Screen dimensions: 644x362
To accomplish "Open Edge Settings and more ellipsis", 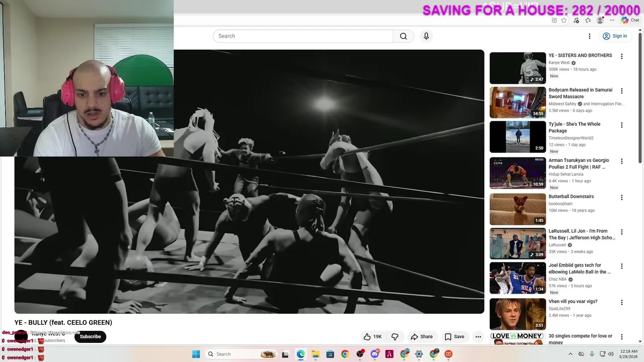I will 612,20.
